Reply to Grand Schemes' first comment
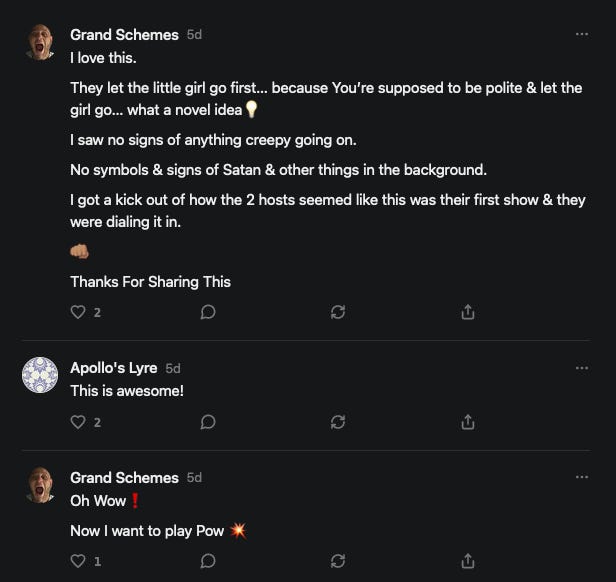Viewport: 616px width, 582px height. (208, 312)
